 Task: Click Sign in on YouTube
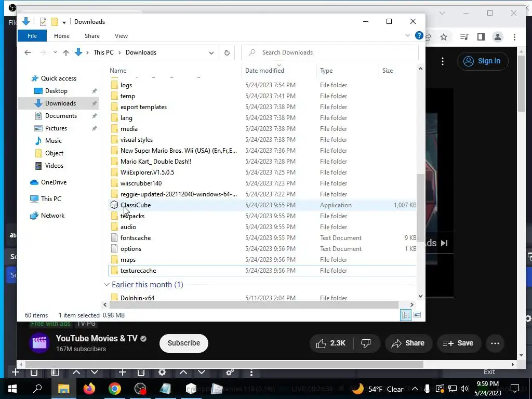[483, 61]
